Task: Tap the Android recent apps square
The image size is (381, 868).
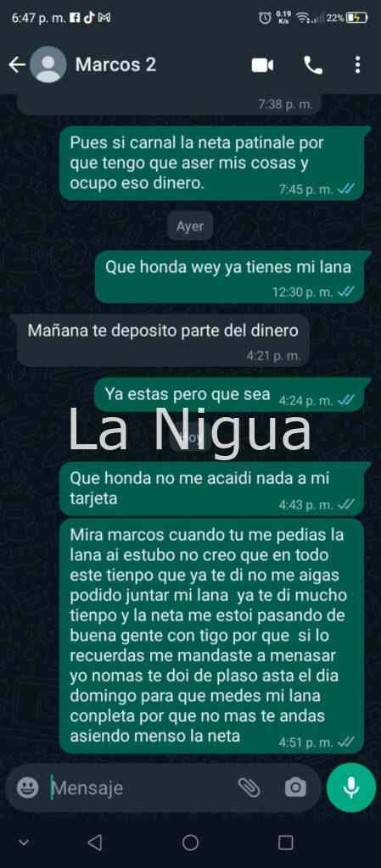Action: click(286, 843)
